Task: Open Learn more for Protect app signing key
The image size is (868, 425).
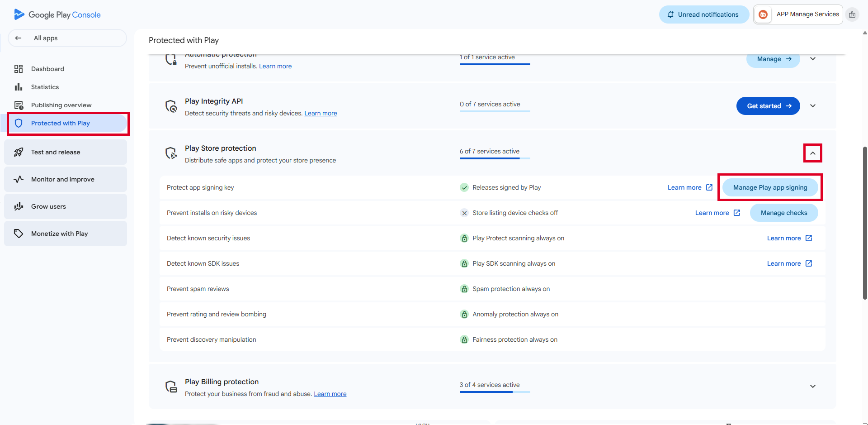Action: [690, 187]
